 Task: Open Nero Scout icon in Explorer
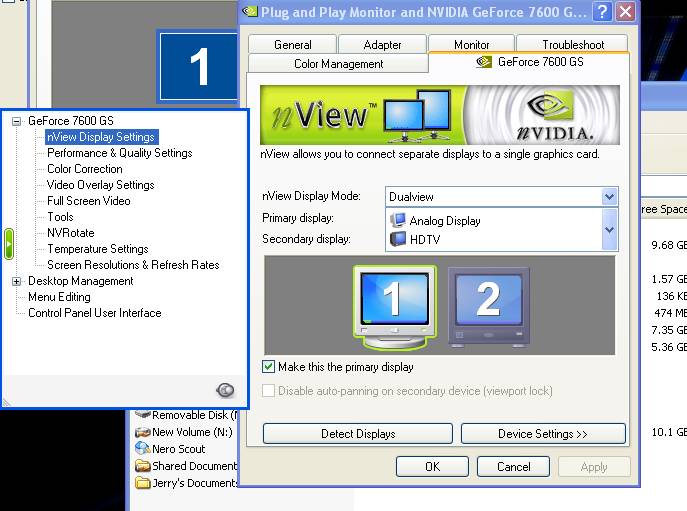[x=143, y=448]
